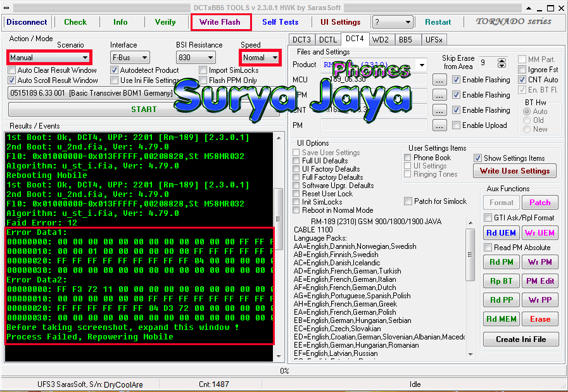Click Create Ini File button

click(x=521, y=339)
